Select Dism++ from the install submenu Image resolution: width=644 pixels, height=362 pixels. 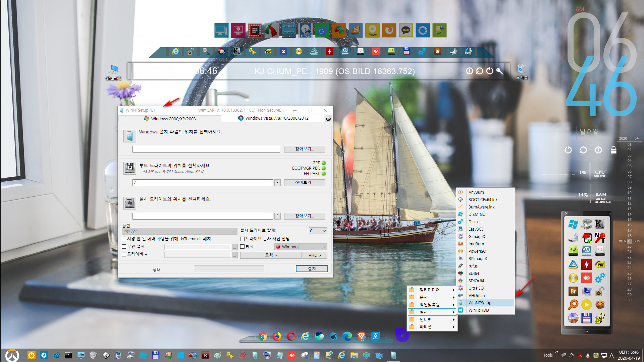[x=485, y=222]
